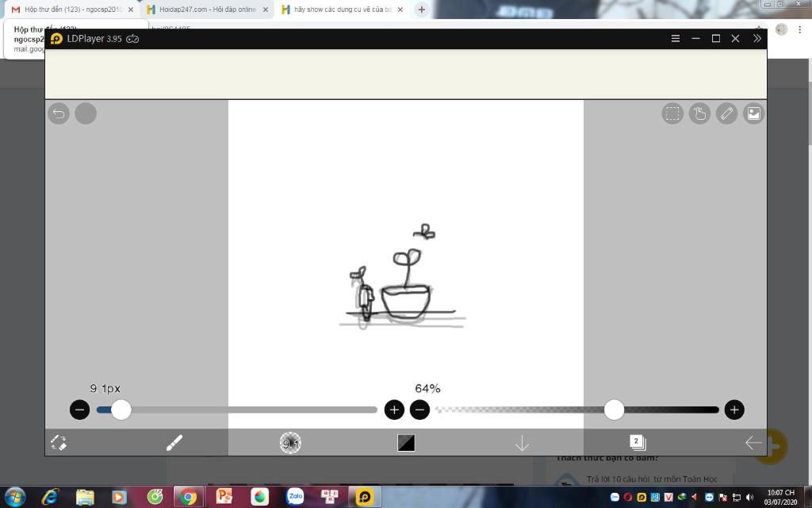Toggle the stabilizer hand icon

699,114
